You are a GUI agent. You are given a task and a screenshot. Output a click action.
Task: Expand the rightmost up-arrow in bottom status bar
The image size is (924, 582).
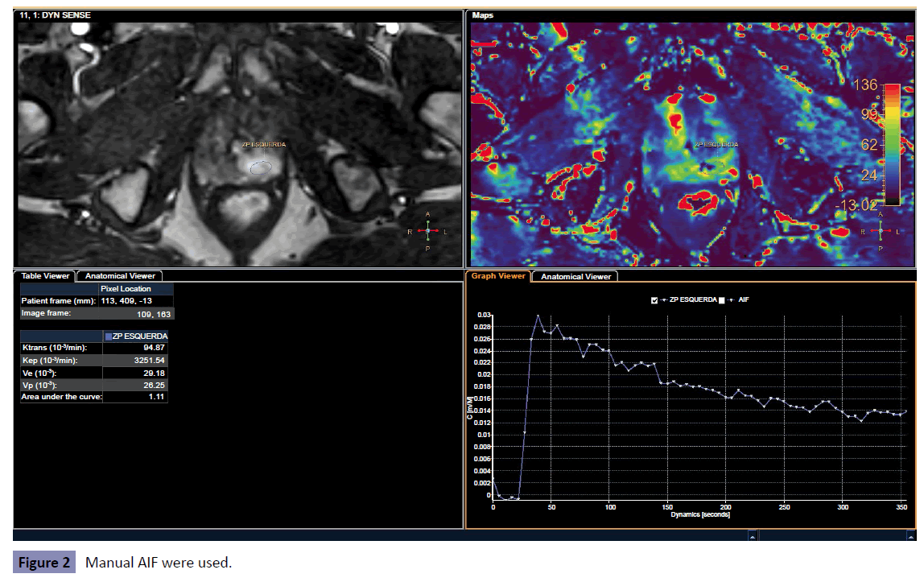(909, 535)
